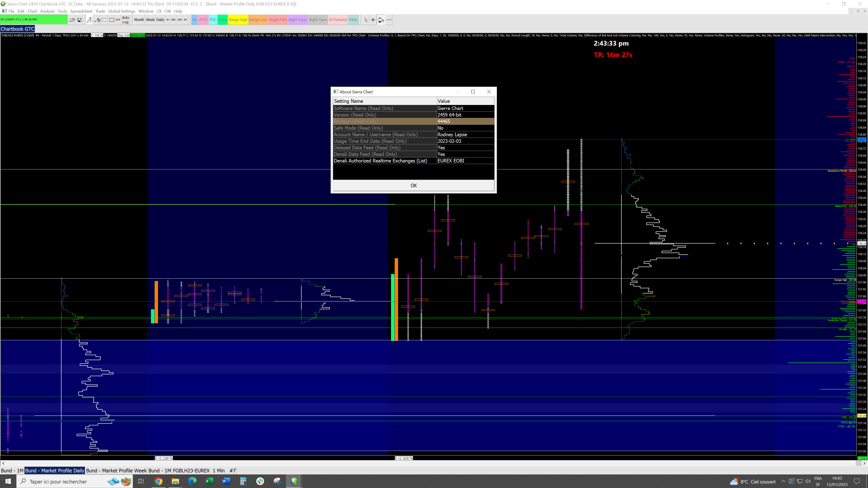
Task: Open the Global Settings menu
Action: (122, 11)
